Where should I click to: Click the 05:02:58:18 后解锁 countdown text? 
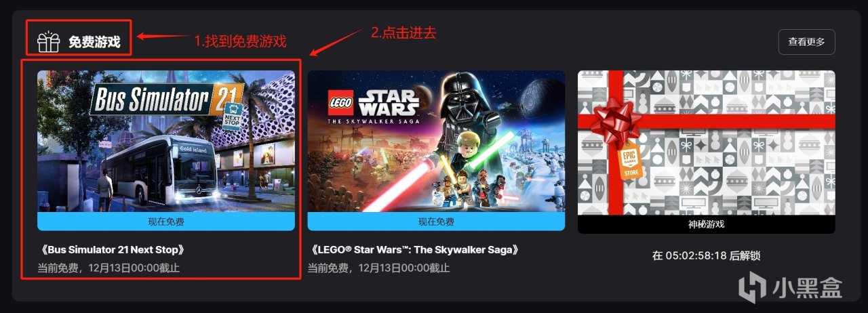(x=706, y=255)
